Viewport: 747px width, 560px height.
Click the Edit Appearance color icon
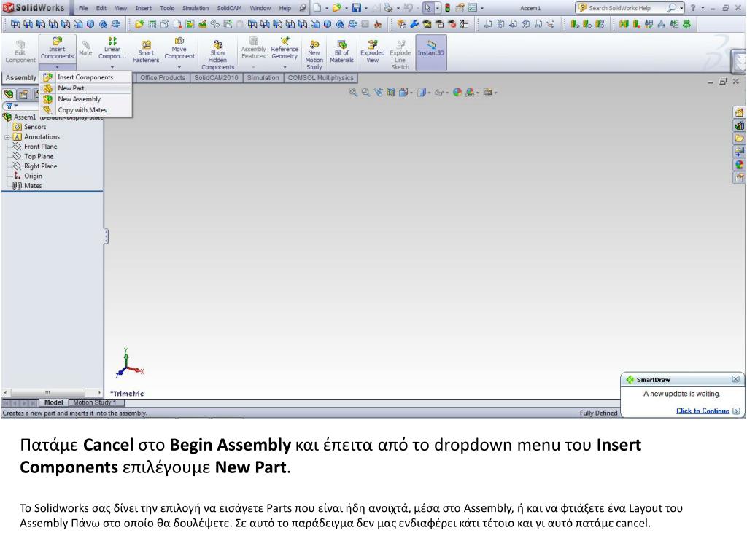(457, 93)
